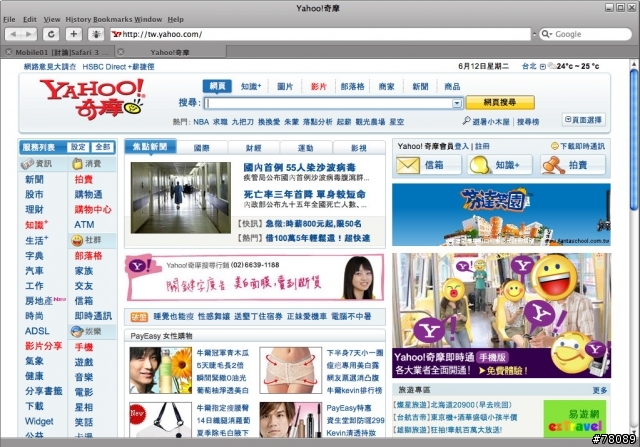Switch to the 財經 news tab
The image size is (640, 447).
253,148
